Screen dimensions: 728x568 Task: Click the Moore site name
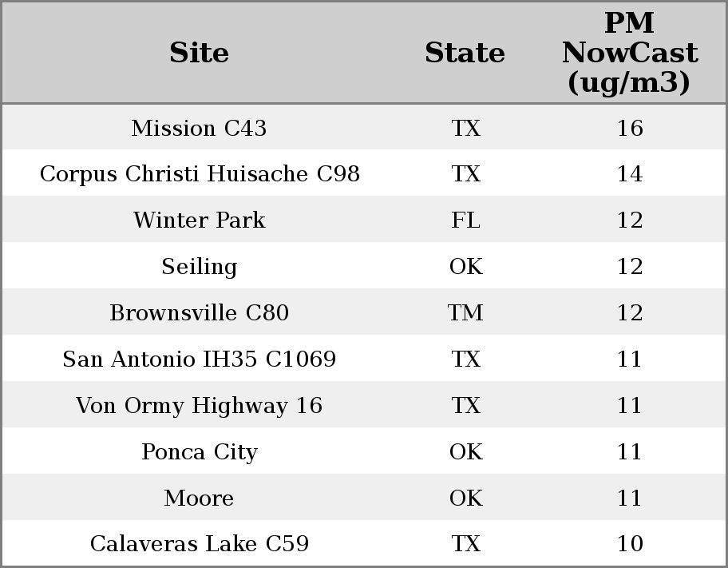[x=199, y=498]
